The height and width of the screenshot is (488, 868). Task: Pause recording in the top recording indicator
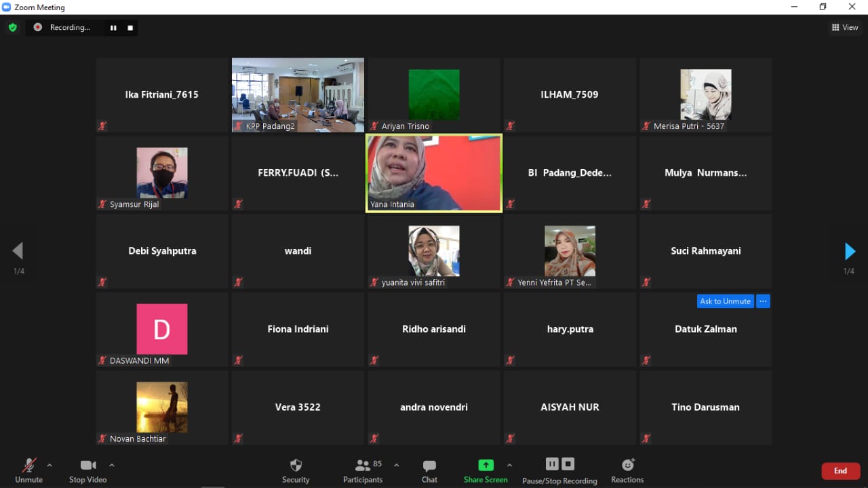click(113, 28)
